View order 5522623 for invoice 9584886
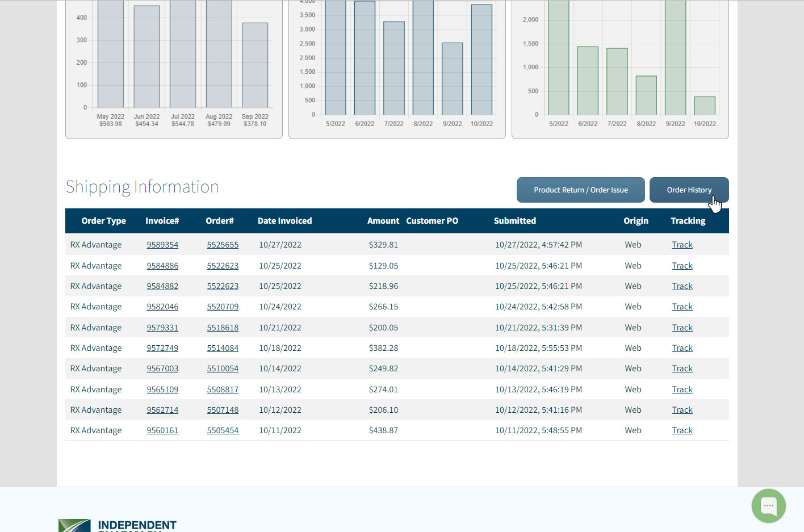Viewport: 804px width, 532px height. point(223,266)
